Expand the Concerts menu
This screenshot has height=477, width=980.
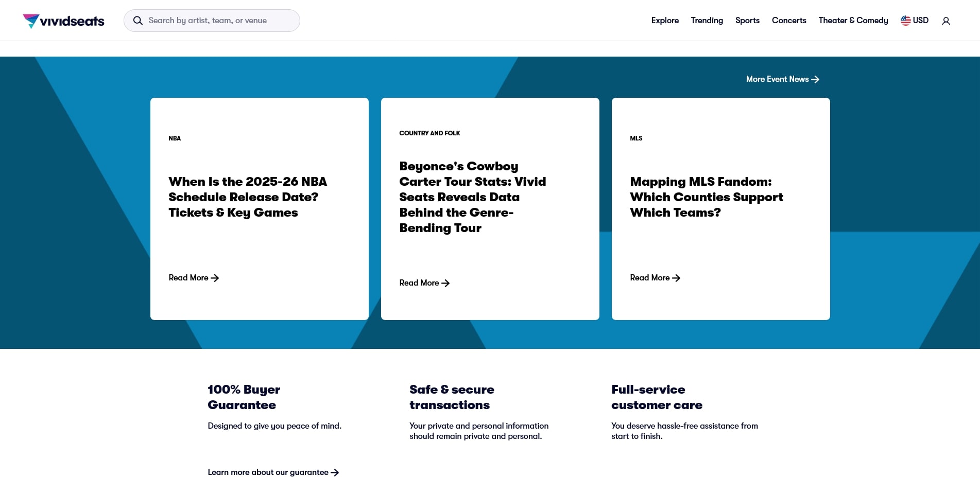[788, 21]
